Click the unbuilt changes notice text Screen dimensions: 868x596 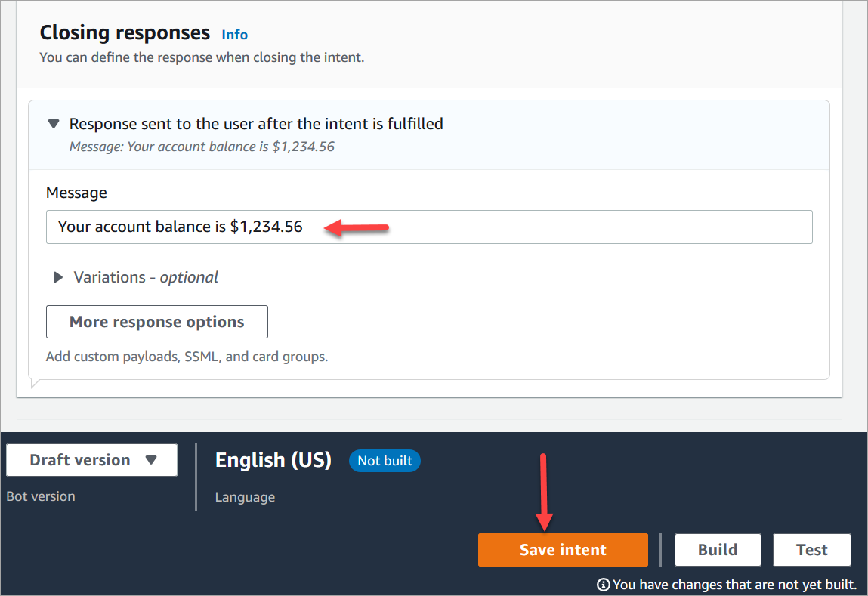(x=734, y=584)
